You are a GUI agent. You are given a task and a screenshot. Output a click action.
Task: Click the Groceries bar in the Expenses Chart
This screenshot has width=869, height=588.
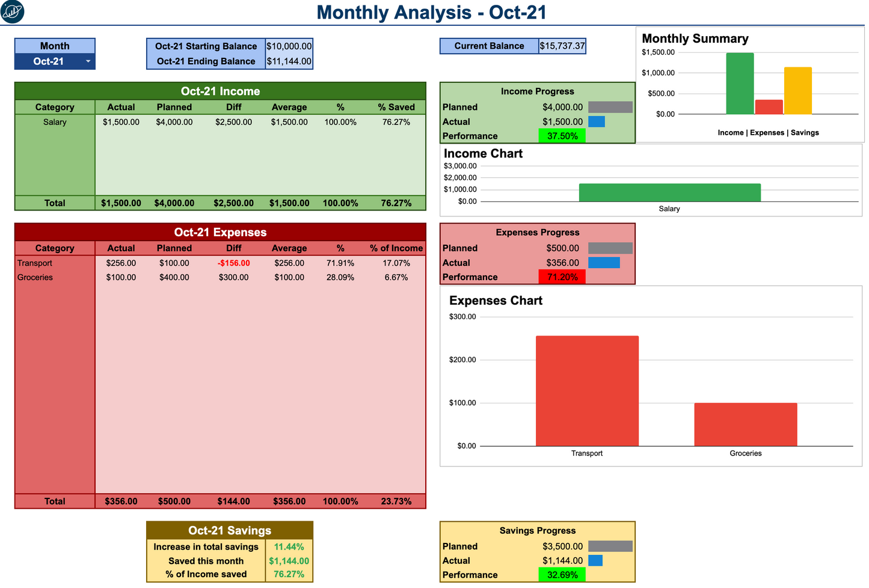pyautogui.click(x=745, y=424)
